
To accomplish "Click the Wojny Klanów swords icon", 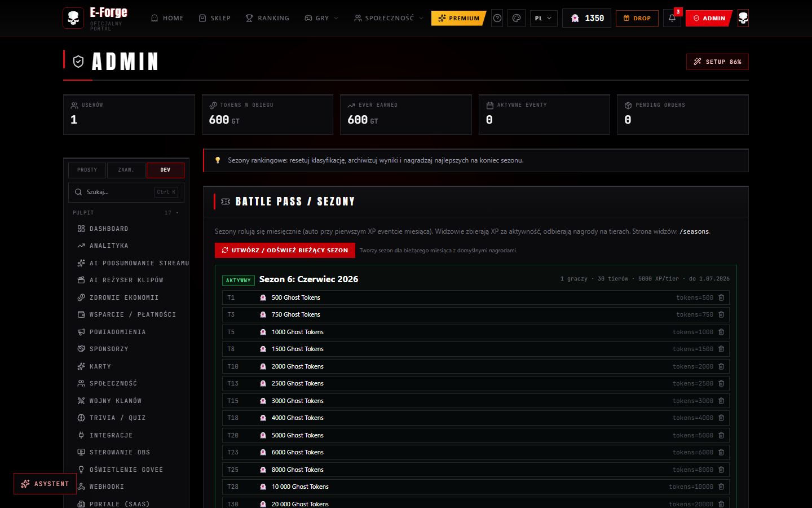I will (x=81, y=401).
